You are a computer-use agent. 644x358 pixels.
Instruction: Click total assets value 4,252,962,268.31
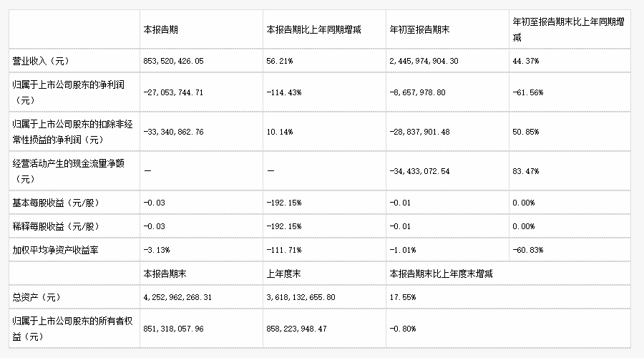[179, 296]
